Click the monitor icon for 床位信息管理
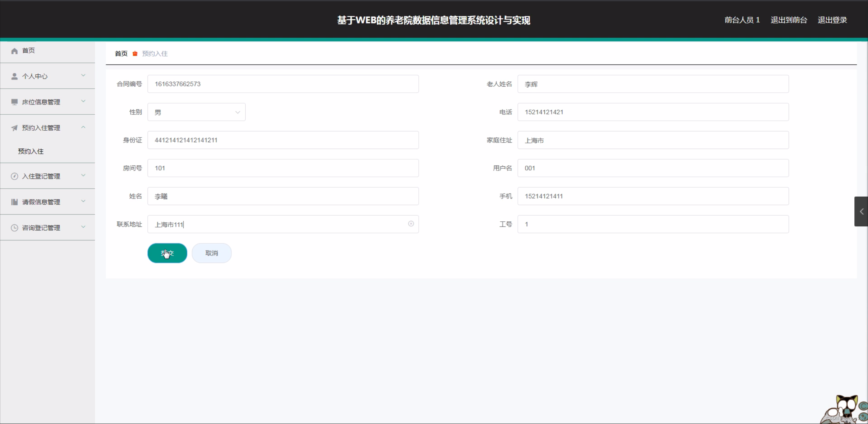The width and height of the screenshot is (868, 424). (14, 102)
